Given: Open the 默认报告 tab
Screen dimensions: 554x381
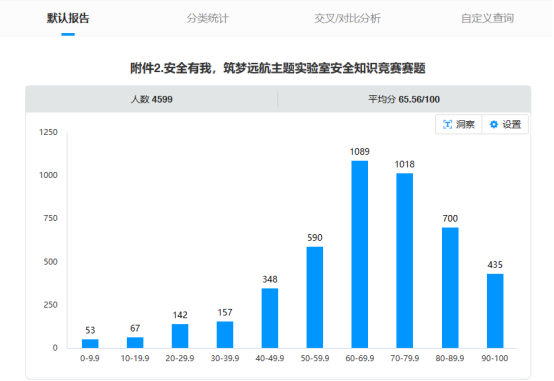Looking at the screenshot, I should [x=68, y=18].
